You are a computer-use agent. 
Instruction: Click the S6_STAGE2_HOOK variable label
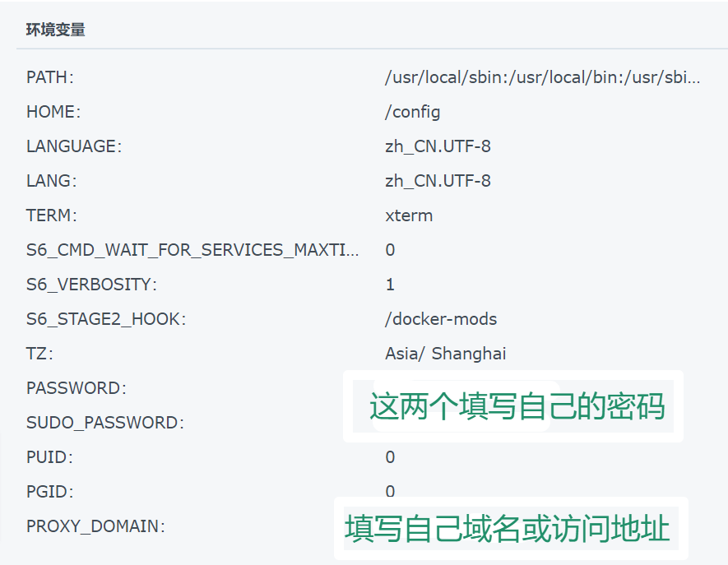[106, 319]
